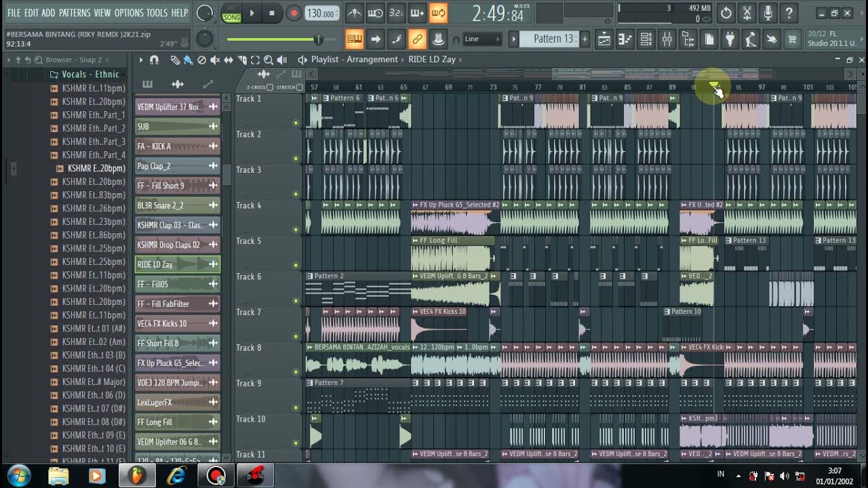Open the Line snap dropdown

click(x=482, y=39)
